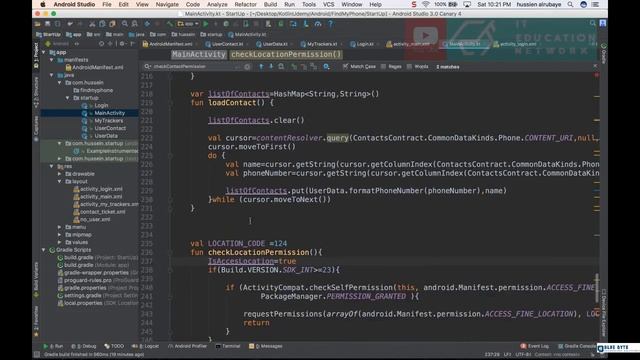640x360 pixels.
Task: Toggle the Words checkbox
Action: click(x=409, y=67)
